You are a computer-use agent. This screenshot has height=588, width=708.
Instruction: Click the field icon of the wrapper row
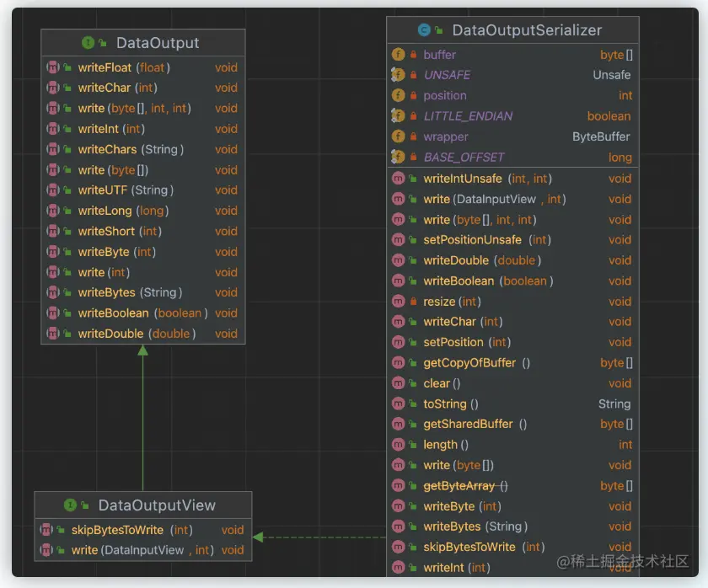click(x=398, y=136)
